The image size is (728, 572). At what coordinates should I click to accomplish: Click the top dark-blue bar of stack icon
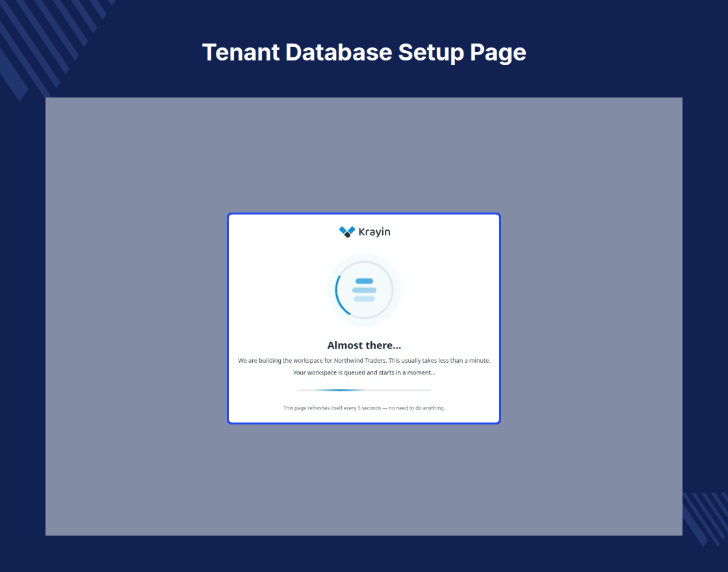click(365, 281)
